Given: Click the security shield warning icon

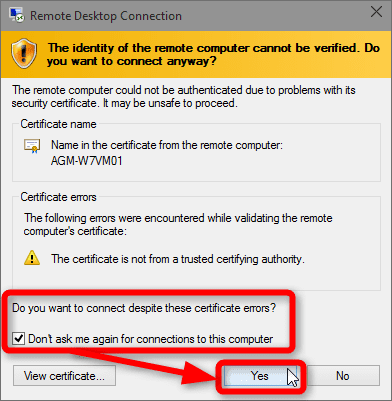Looking at the screenshot, I should [24, 53].
